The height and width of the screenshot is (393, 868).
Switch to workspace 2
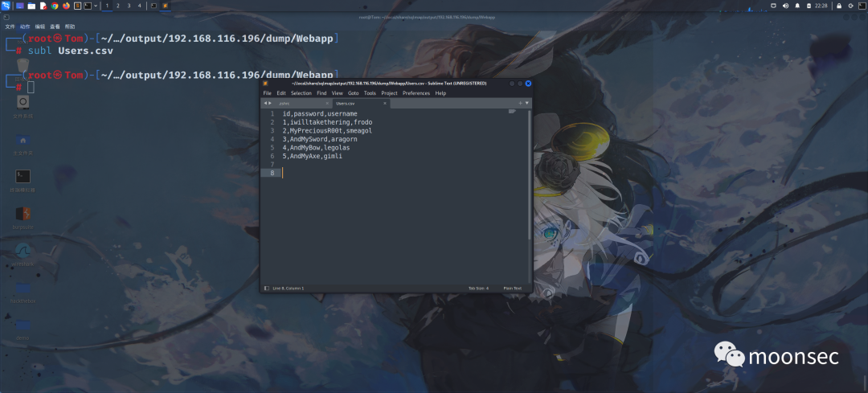[x=118, y=6]
